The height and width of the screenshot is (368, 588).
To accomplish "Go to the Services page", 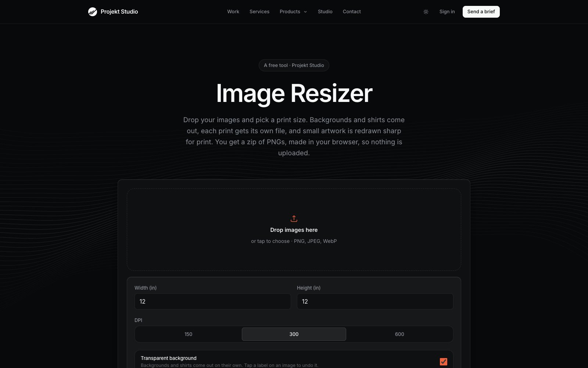I will [x=259, y=12].
